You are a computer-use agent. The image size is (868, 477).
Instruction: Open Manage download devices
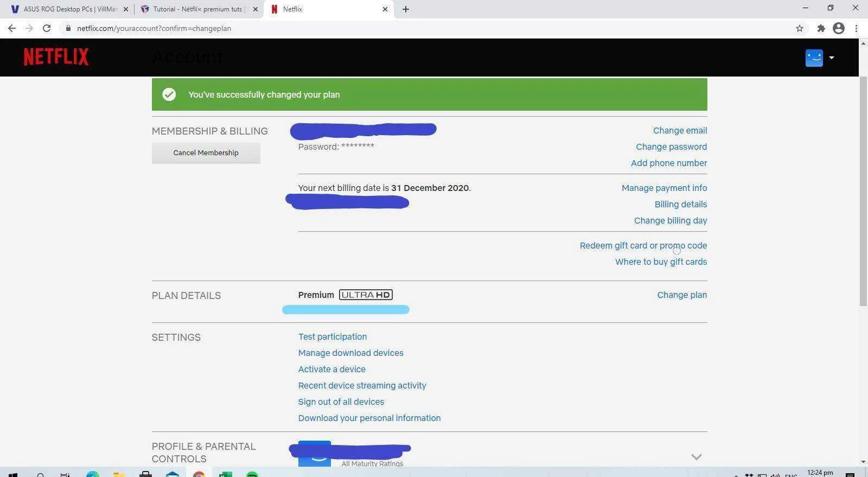[x=350, y=353]
